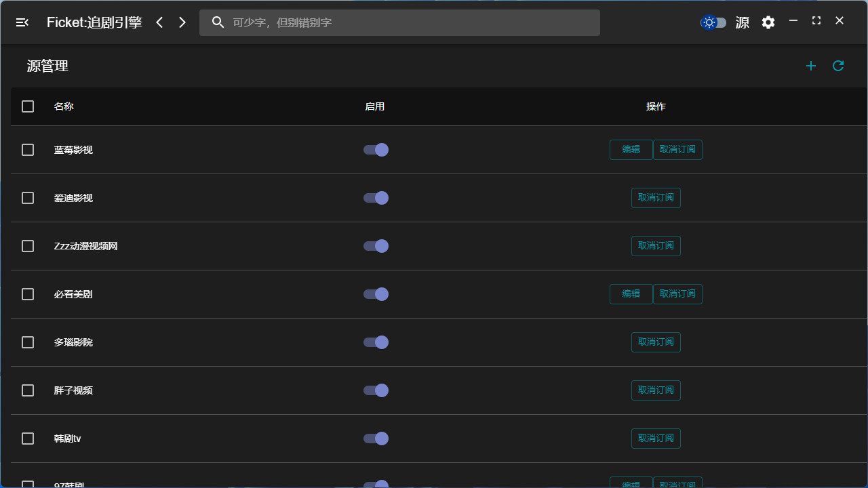868x488 pixels.
Task: Switch theme using the sun toggle
Action: click(713, 22)
